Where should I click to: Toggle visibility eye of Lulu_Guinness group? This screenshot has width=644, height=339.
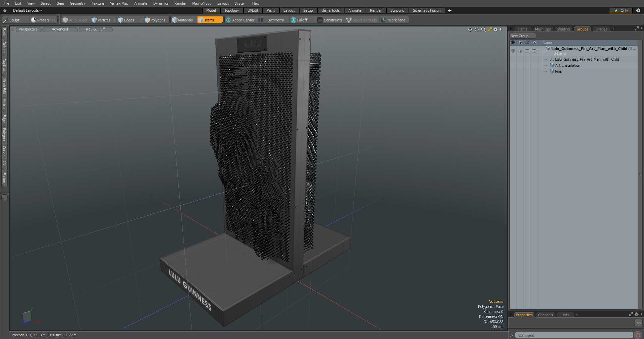point(513,51)
